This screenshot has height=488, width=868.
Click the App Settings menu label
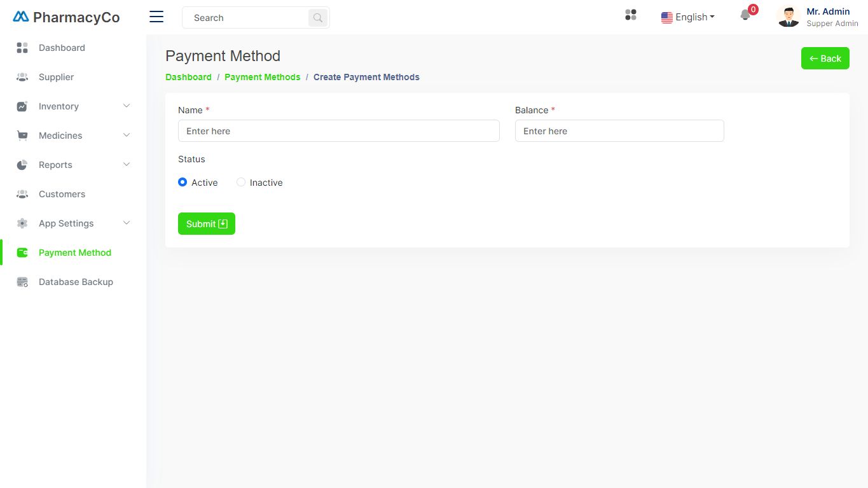66,223
